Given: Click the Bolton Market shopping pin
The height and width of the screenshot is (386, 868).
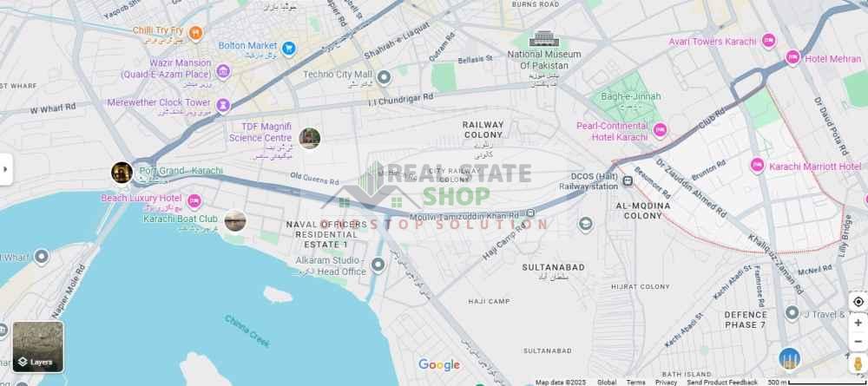Looking at the screenshot, I should coord(288,48).
